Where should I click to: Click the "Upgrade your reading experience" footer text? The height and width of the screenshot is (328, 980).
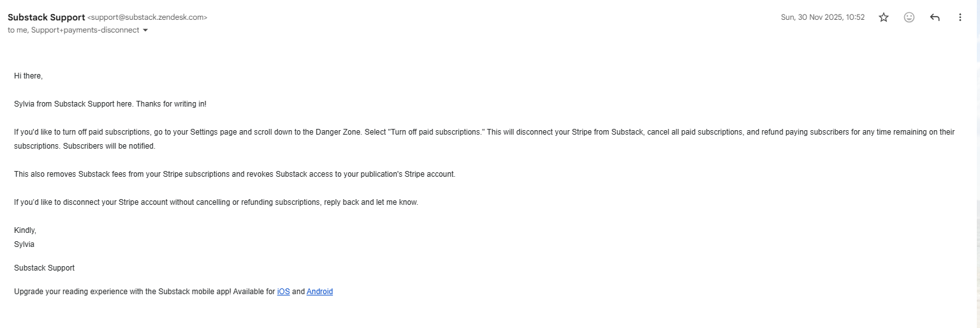pos(144,292)
